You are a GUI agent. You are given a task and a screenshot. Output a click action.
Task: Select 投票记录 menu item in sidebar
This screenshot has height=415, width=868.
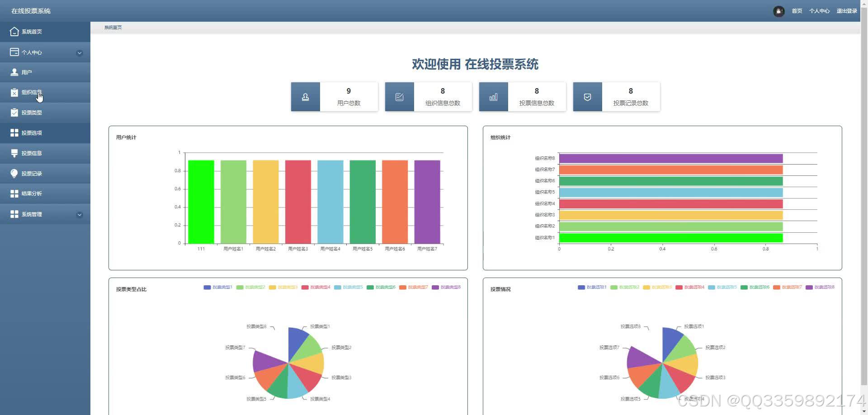(45, 173)
